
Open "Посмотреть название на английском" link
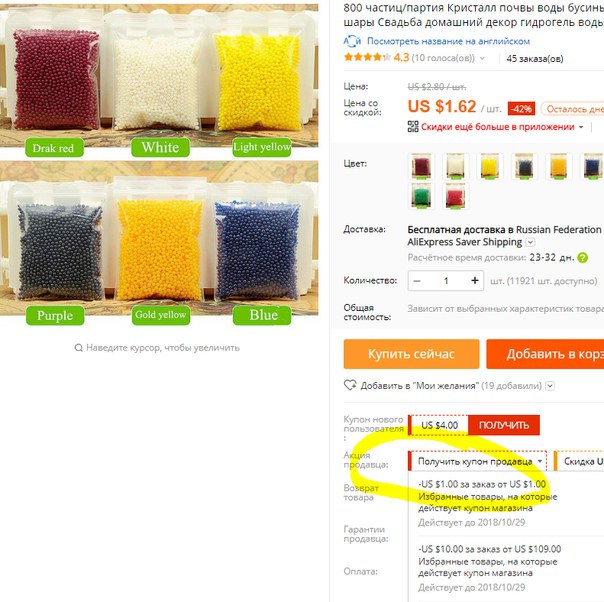click(x=448, y=41)
